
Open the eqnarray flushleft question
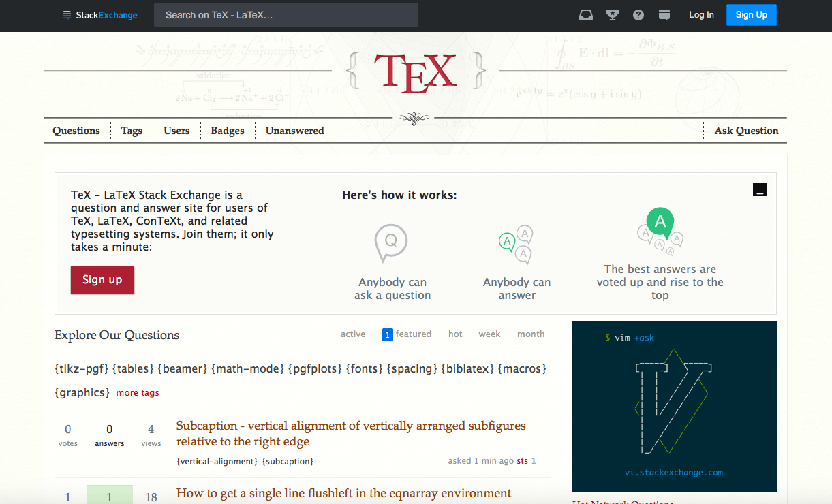343,493
